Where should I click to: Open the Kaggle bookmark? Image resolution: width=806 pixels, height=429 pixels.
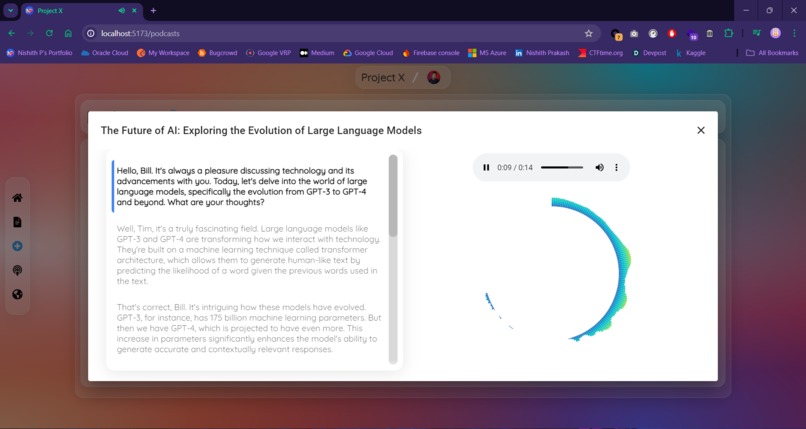pyautogui.click(x=690, y=53)
